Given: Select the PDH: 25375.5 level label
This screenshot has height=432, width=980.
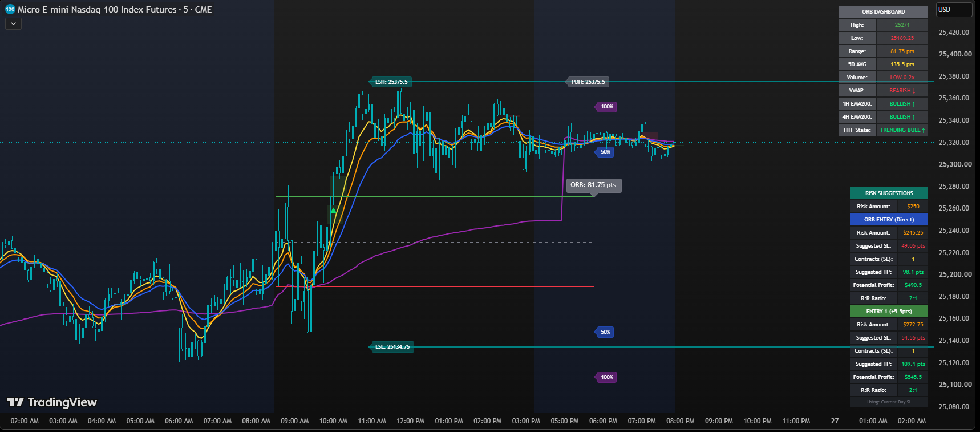Looking at the screenshot, I should point(588,82).
